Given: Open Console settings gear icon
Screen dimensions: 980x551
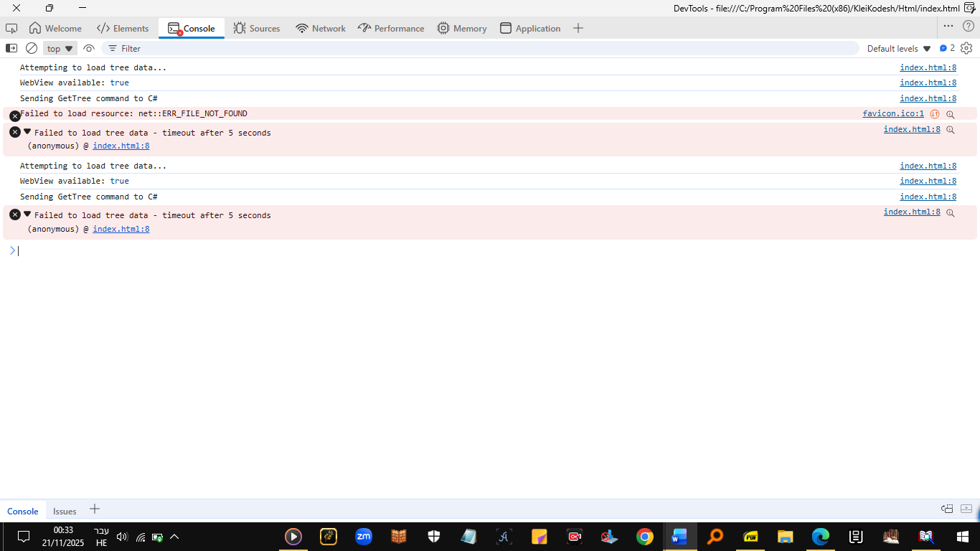Looking at the screenshot, I should 966,48.
